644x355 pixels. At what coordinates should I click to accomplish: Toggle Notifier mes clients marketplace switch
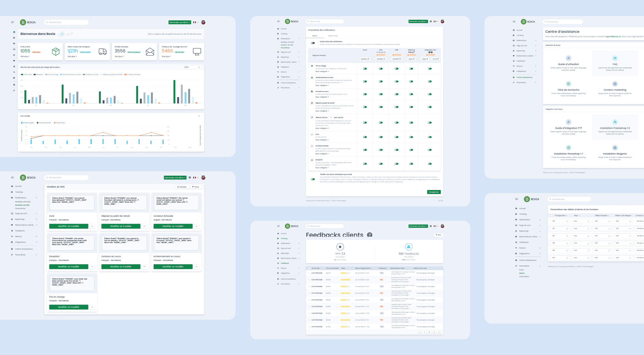313,179
